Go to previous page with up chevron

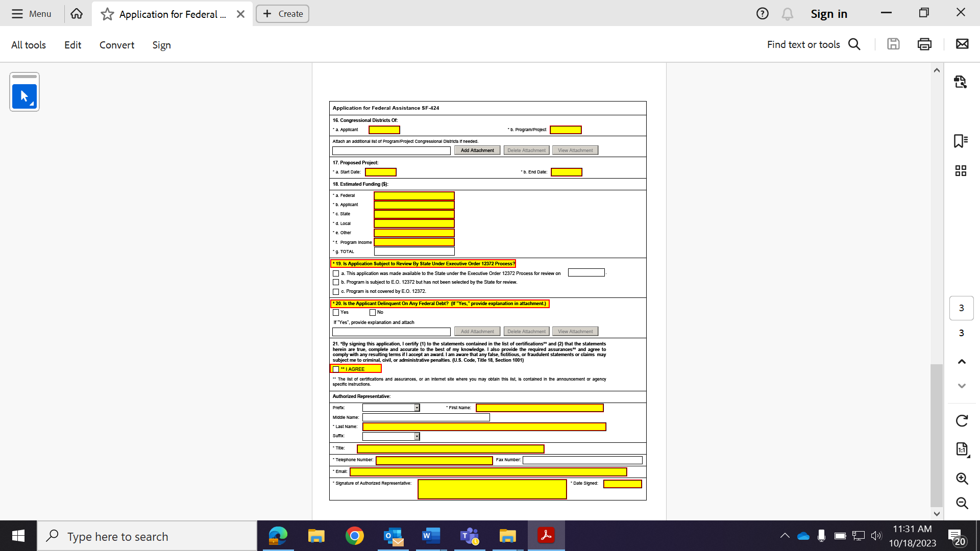click(x=962, y=362)
